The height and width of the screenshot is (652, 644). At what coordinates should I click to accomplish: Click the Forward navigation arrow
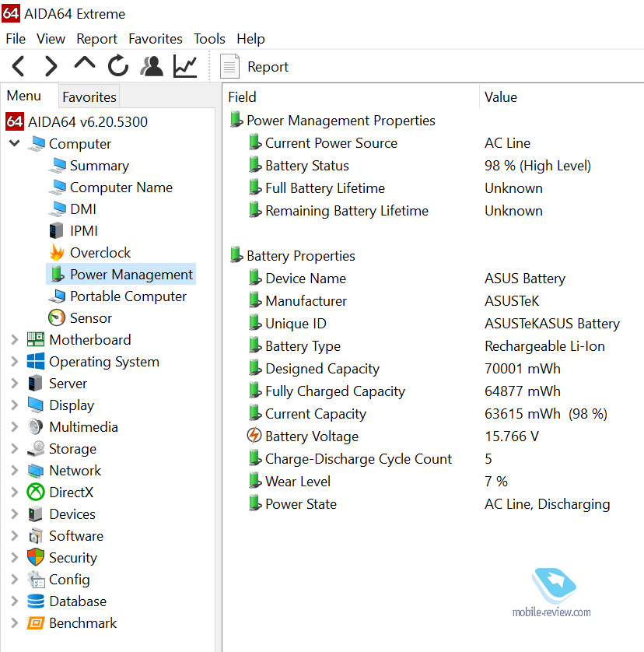[x=51, y=66]
